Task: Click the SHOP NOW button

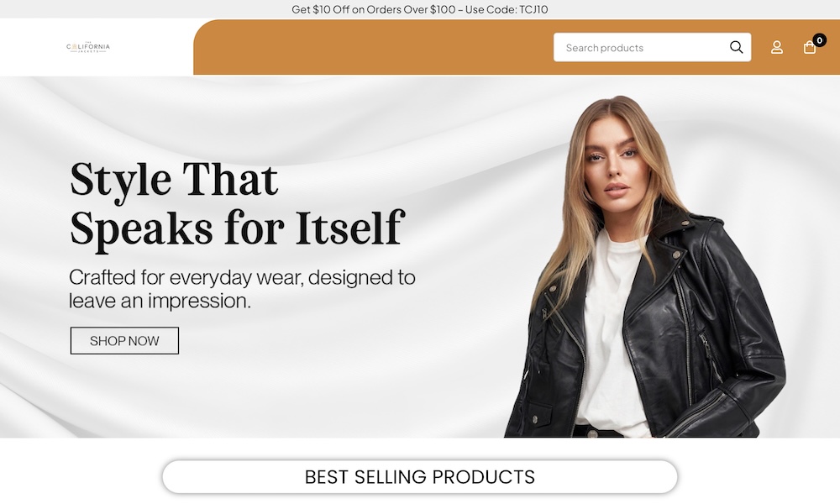Action: (x=124, y=341)
